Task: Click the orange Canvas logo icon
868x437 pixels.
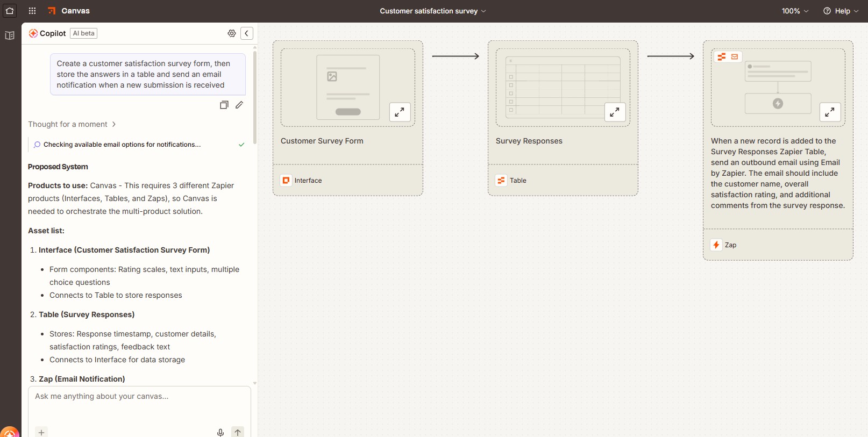Action: pos(52,11)
